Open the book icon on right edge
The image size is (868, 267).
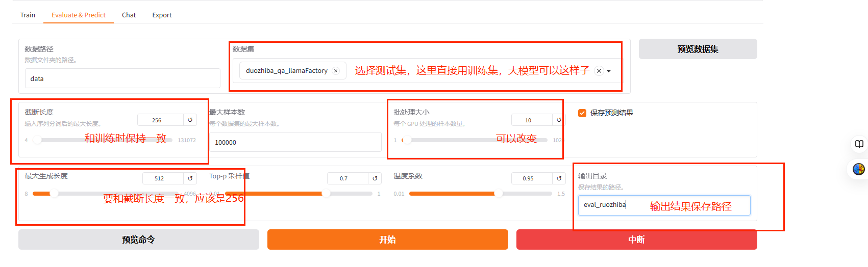(x=859, y=144)
